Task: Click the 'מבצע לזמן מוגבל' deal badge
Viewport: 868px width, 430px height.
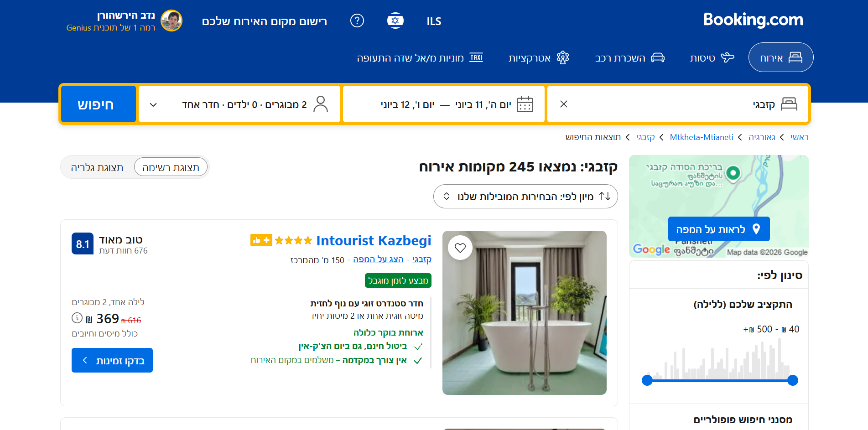Action: 398,280
